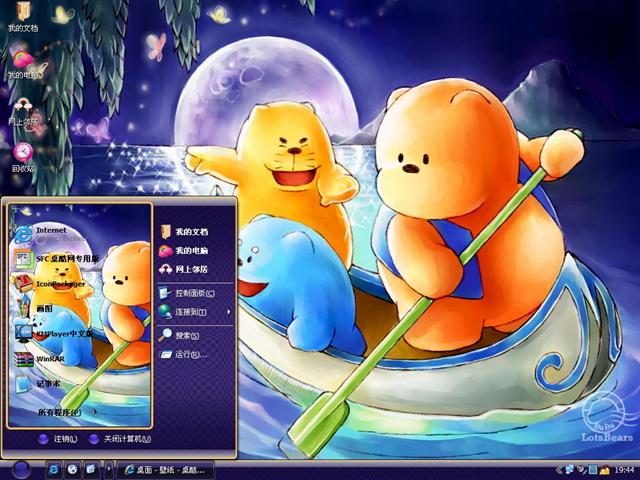
Task: Click the 19:44 taskbar clock
Action: [624, 470]
